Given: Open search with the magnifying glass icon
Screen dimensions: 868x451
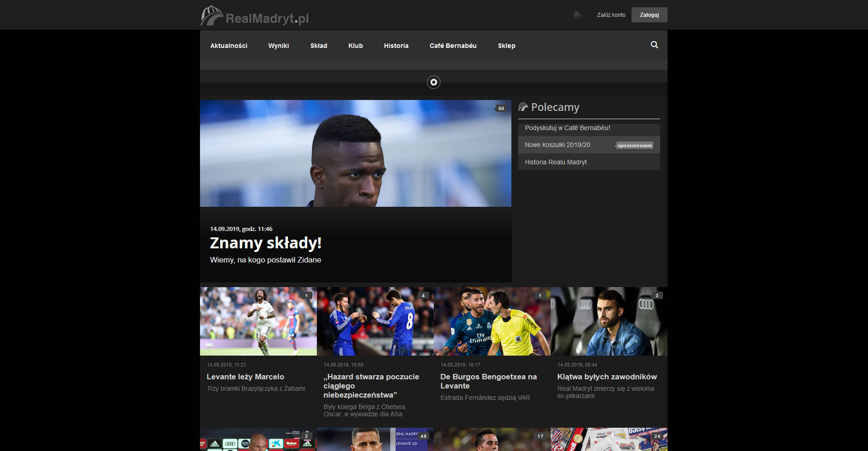Looking at the screenshot, I should [654, 45].
